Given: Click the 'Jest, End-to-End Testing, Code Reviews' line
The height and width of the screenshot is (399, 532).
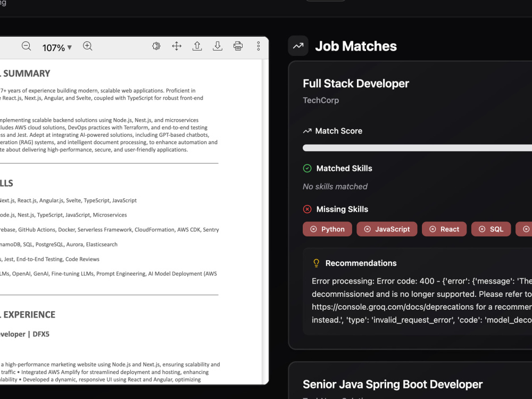Looking at the screenshot, I should [49, 259].
